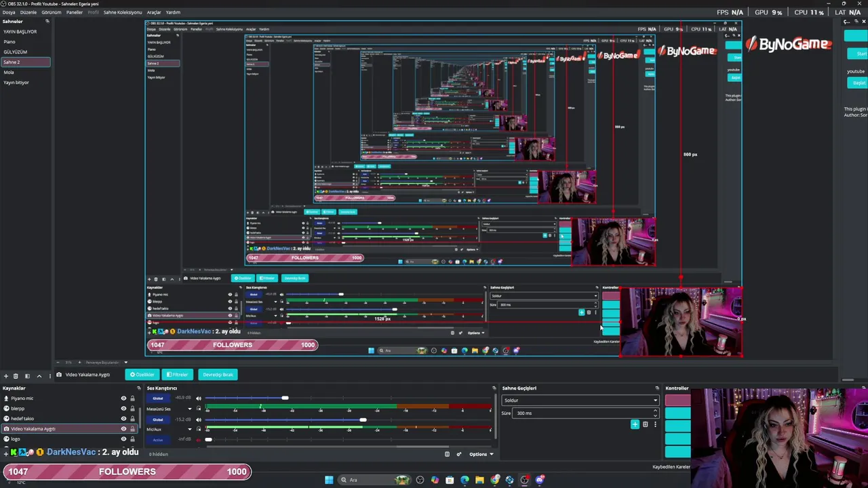Open the Araçlar menu
The image size is (868, 488).
(154, 12)
